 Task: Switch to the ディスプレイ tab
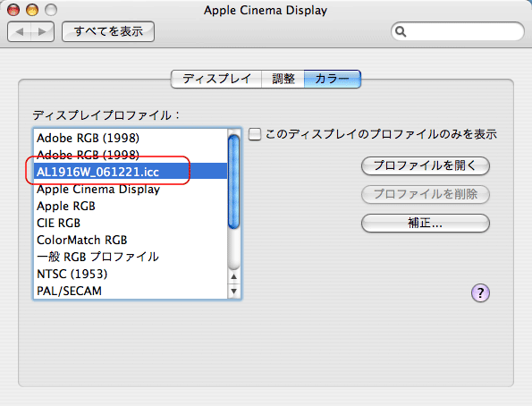pyautogui.click(x=216, y=79)
